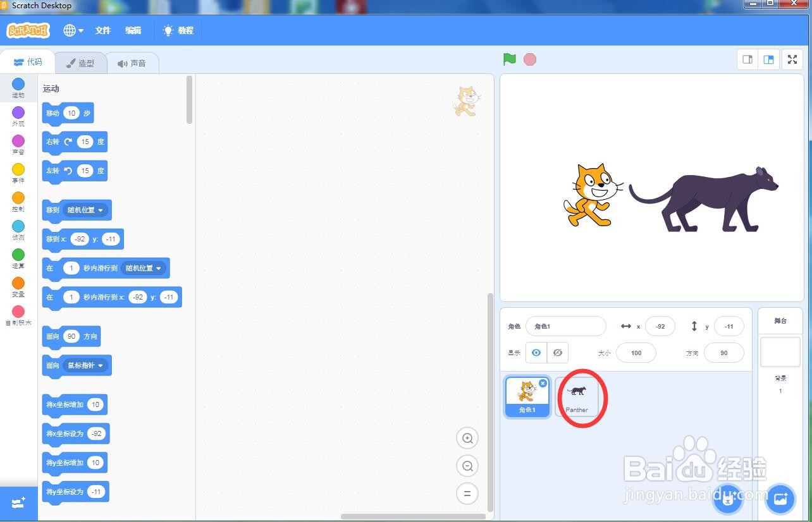Click 90 value in 面向方向 block
The width and height of the screenshot is (812, 522).
71,336
